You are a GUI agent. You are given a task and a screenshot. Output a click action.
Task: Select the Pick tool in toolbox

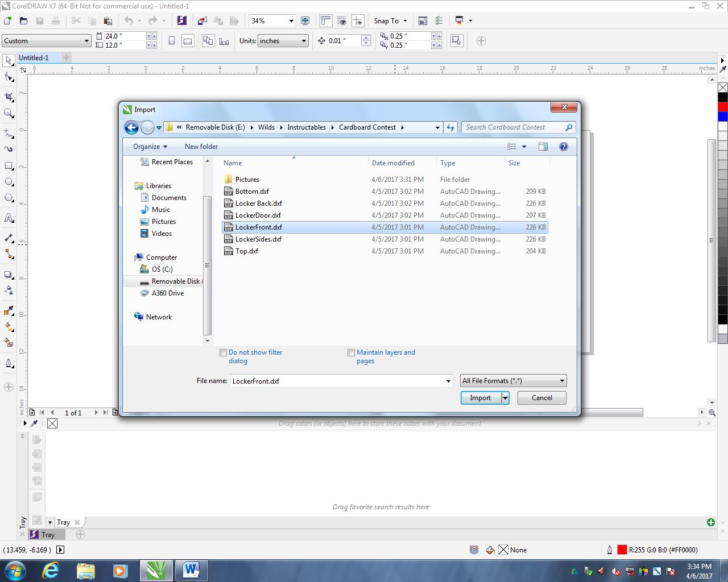pyautogui.click(x=9, y=60)
